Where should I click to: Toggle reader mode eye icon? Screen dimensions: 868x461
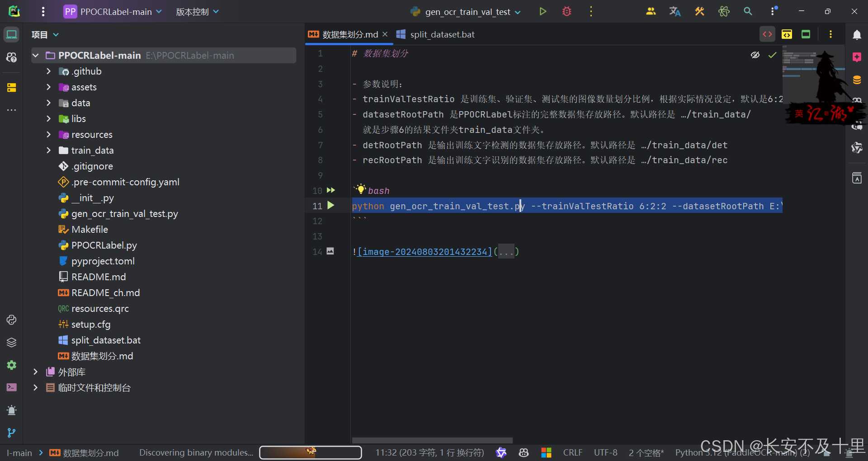click(x=755, y=55)
